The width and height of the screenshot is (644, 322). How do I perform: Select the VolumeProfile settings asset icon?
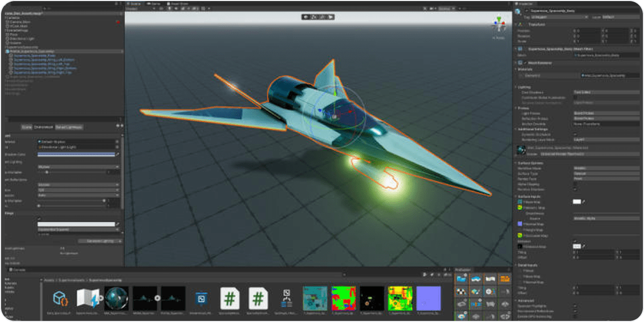287,298
